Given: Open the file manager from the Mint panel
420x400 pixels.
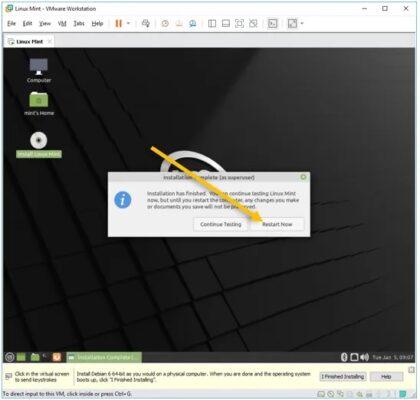Looking at the screenshot, I should [x=35, y=357].
